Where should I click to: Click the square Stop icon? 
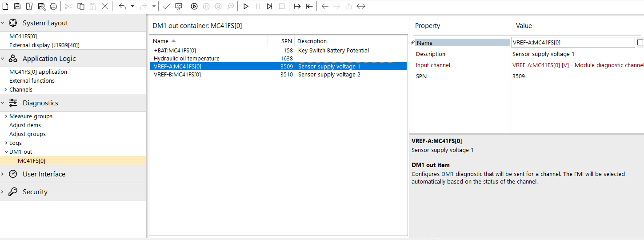pyautogui.click(x=282, y=6)
